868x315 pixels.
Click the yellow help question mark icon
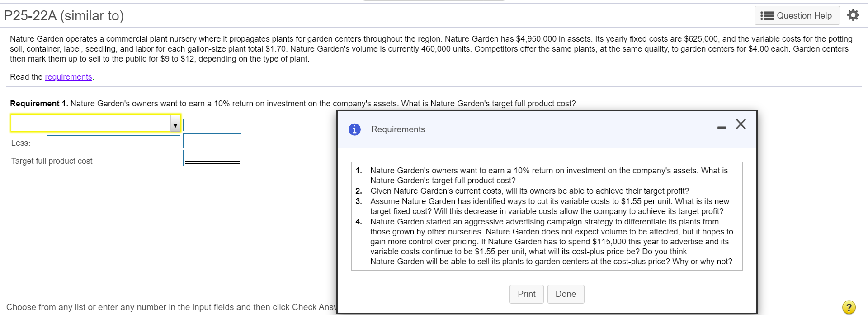click(x=849, y=307)
